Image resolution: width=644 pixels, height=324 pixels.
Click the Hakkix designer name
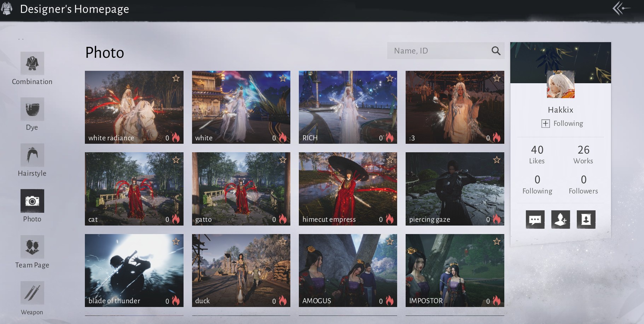561,110
